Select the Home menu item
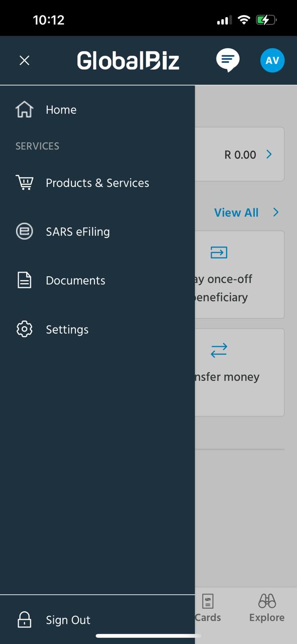 pos(97,110)
